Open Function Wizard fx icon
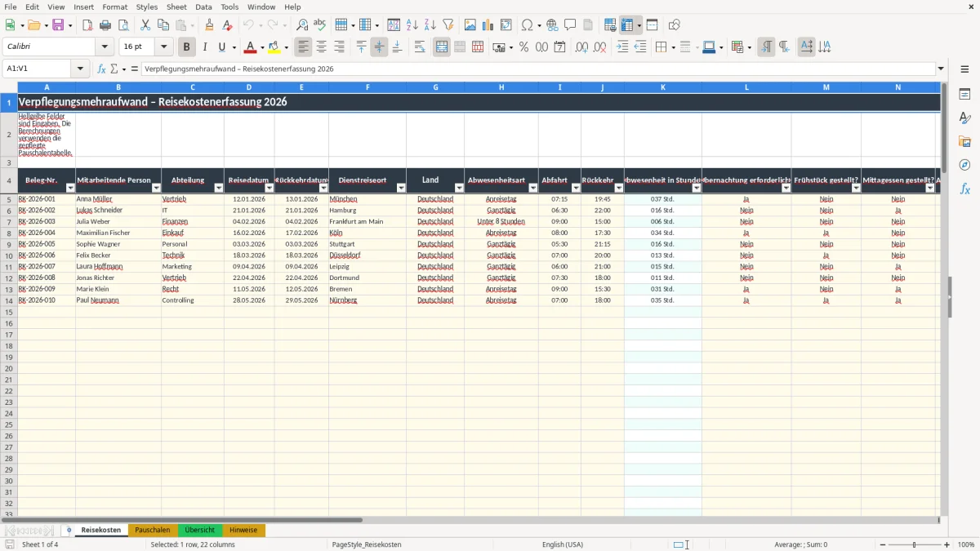980x551 pixels. 101,69
